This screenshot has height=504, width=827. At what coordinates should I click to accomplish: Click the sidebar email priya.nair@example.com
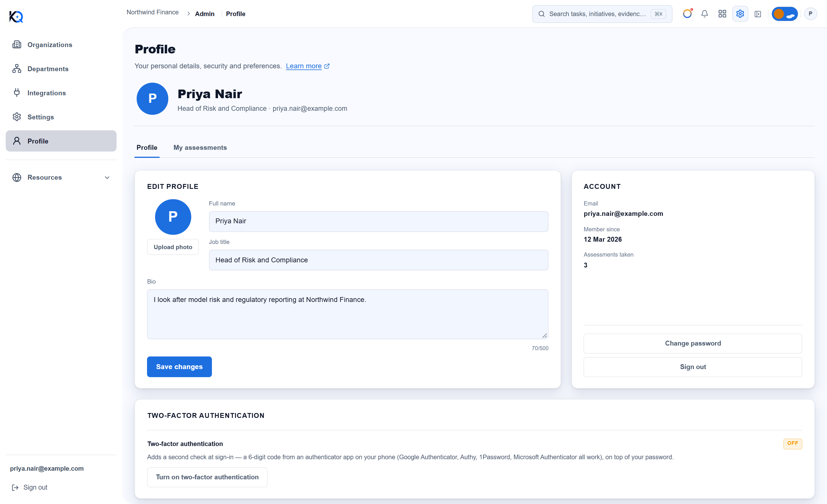47,468
